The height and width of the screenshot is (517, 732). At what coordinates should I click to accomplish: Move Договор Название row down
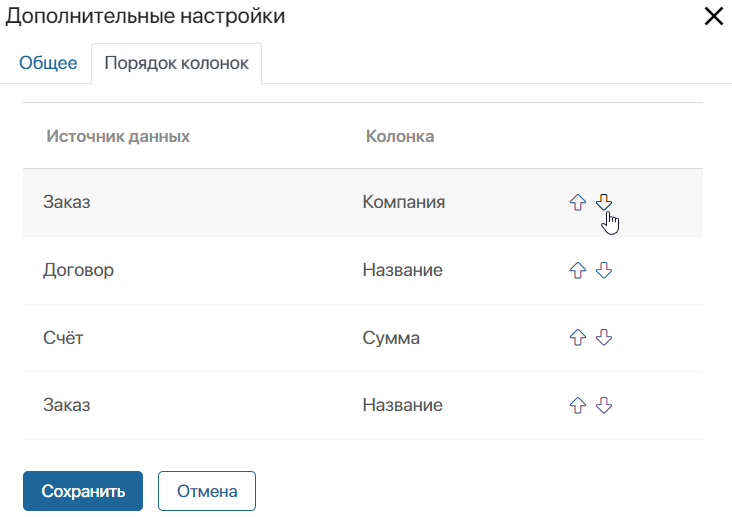[x=604, y=270]
